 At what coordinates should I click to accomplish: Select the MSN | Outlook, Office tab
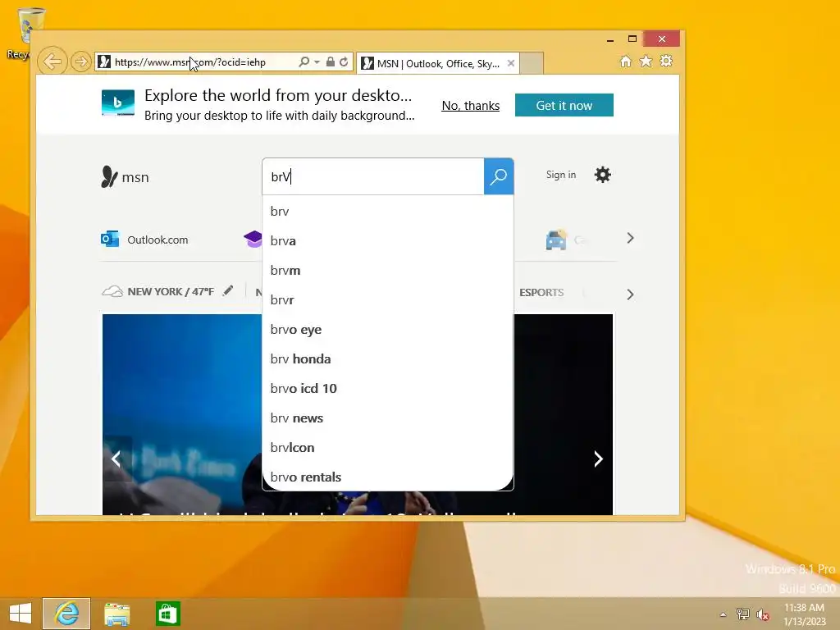pyautogui.click(x=438, y=63)
